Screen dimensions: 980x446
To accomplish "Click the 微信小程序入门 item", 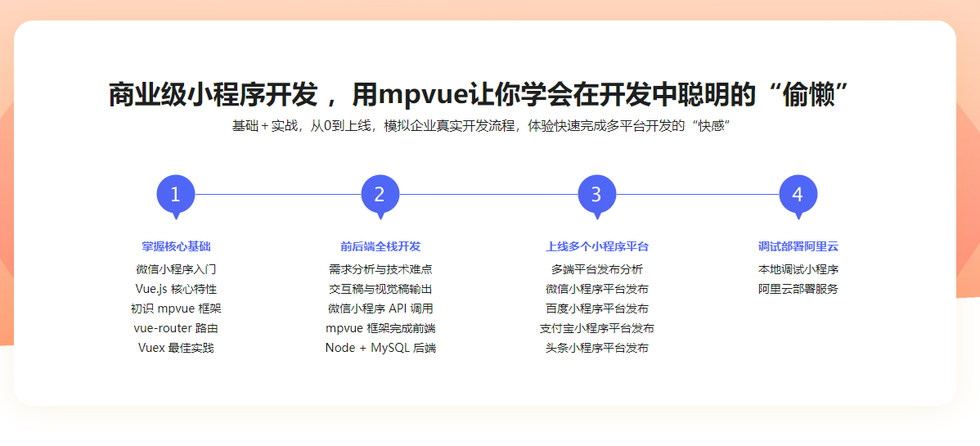I will pyautogui.click(x=176, y=269).
